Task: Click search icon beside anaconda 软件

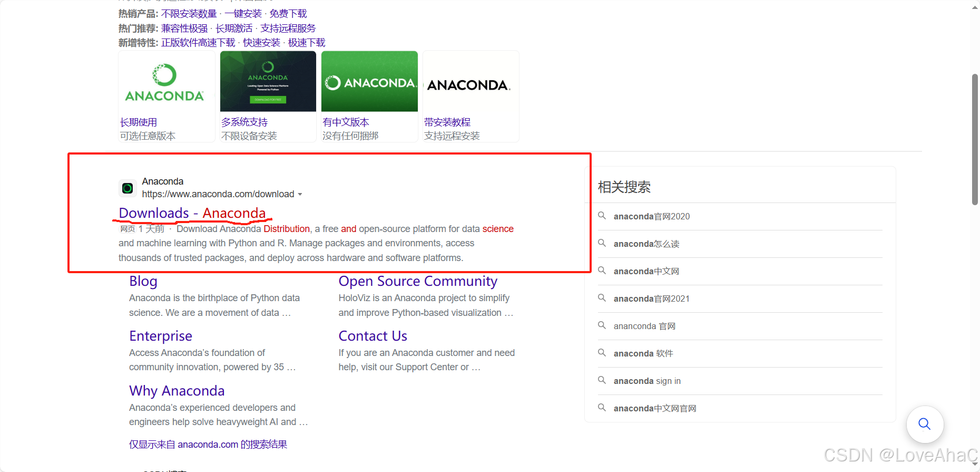Action: pyautogui.click(x=602, y=353)
